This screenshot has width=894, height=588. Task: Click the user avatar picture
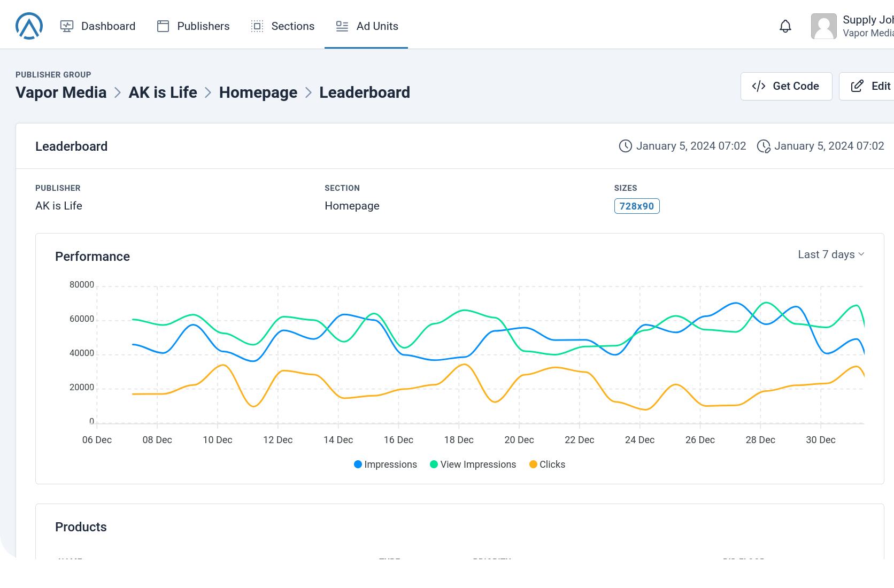coord(823,26)
